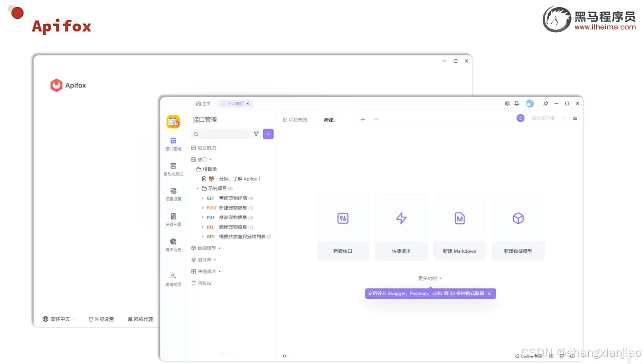Expand POST 新建宠物信息
Viewport: 643px width, 364px height.
coord(203,208)
